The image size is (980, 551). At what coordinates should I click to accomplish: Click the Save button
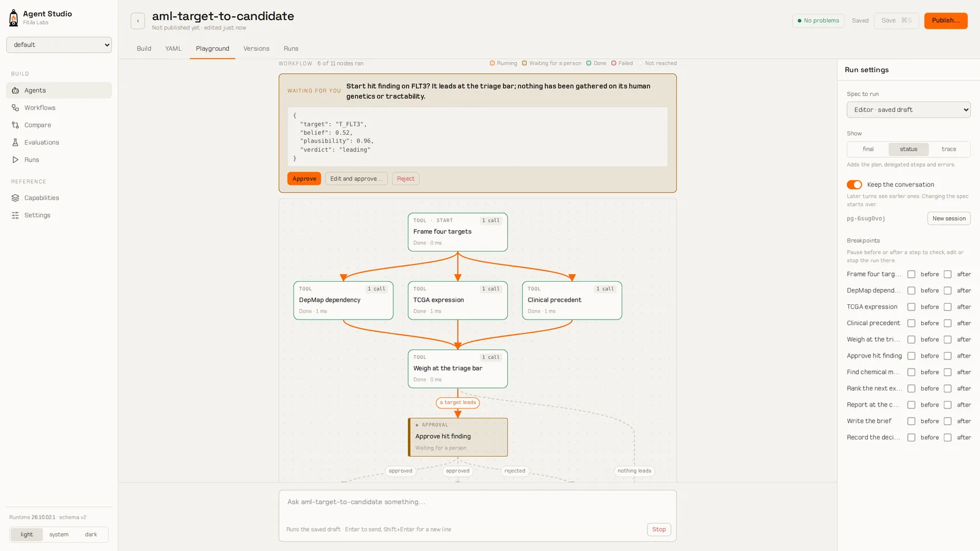tap(897, 21)
